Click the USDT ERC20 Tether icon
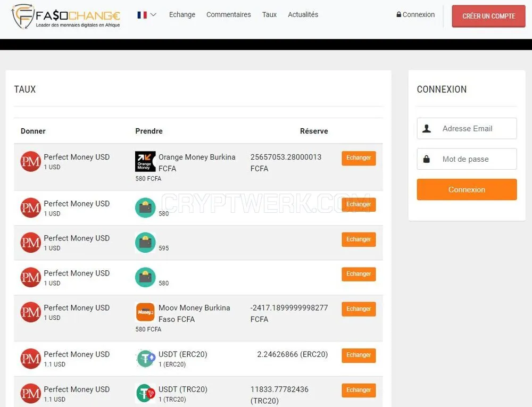Screen dimensions: 532x407 tap(146, 359)
